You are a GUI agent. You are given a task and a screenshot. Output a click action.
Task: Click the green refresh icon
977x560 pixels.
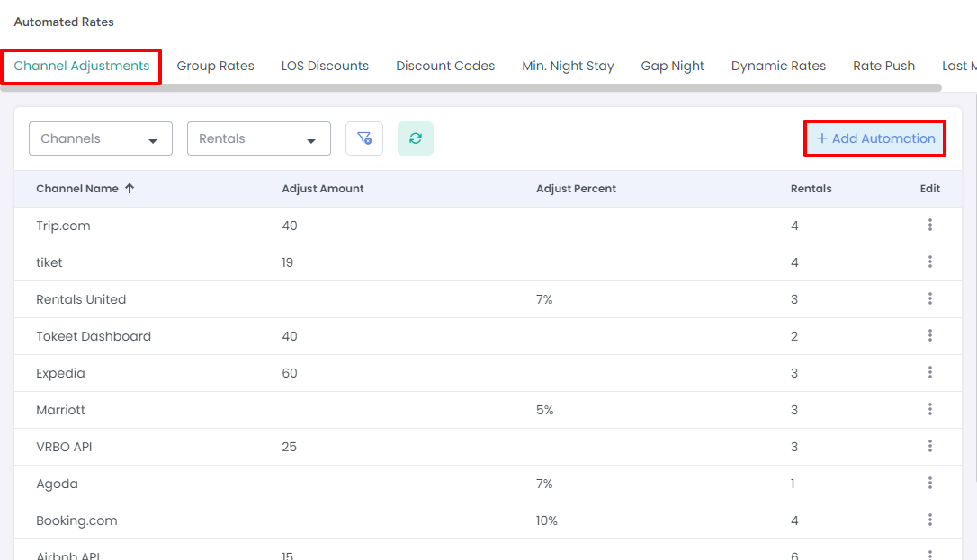[416, 138]
